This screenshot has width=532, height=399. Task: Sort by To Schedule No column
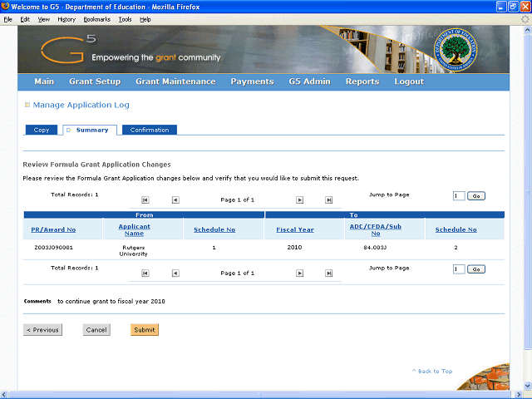[456, 229]
